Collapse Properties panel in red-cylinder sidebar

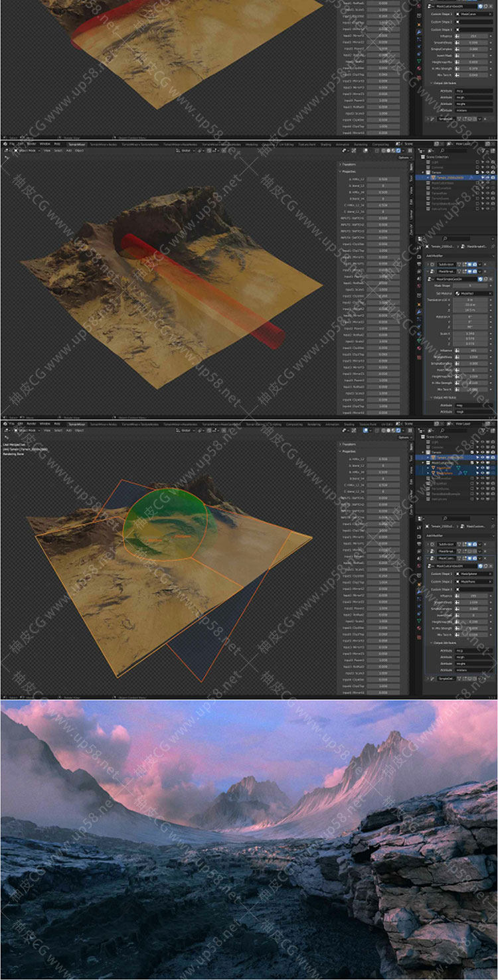point(349,171)
